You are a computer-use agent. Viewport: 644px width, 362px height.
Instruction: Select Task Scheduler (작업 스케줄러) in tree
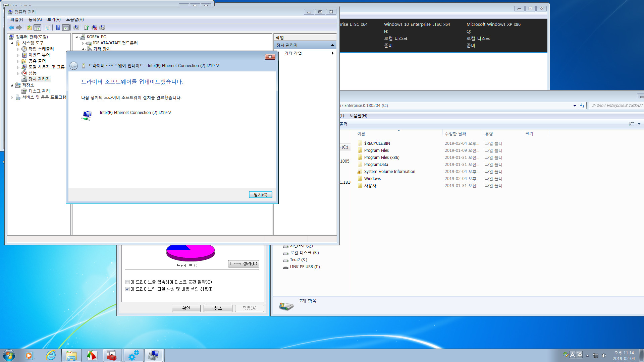41,49
